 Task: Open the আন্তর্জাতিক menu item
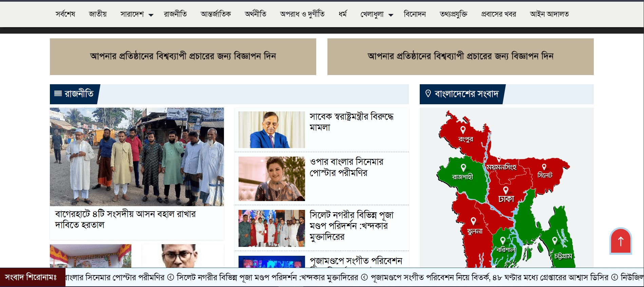[216, 14]
